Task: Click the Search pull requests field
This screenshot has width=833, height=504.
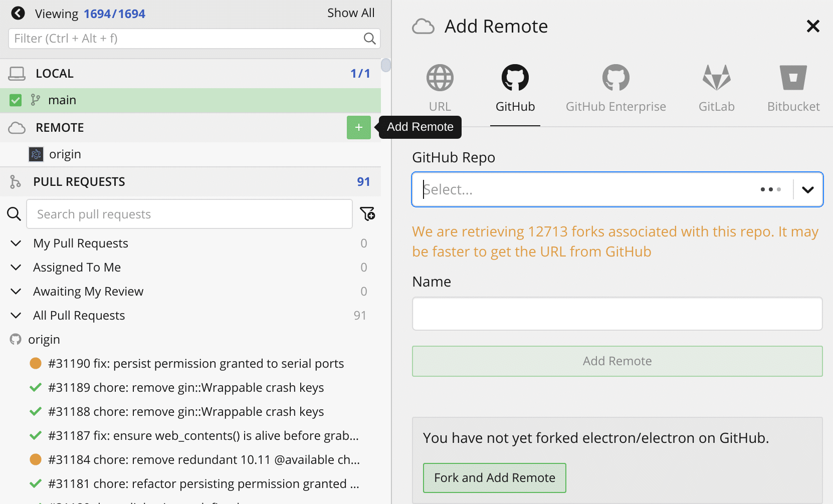Action: (x=189, y=214)
